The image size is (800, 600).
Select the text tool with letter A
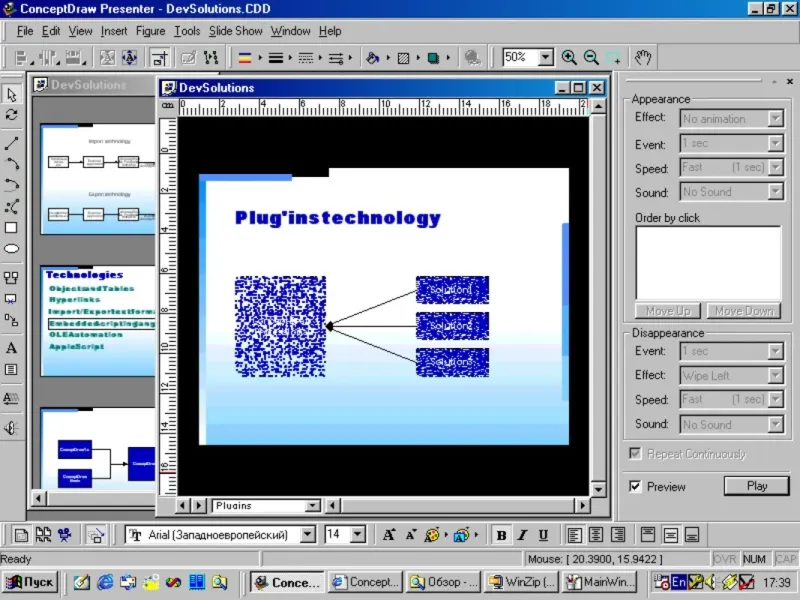coord(12,348)
